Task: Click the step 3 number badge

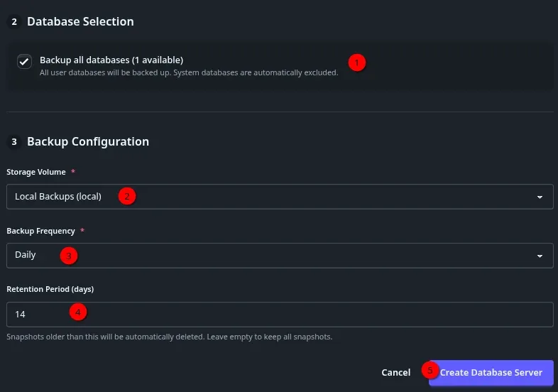Action: tap(14, 142)
